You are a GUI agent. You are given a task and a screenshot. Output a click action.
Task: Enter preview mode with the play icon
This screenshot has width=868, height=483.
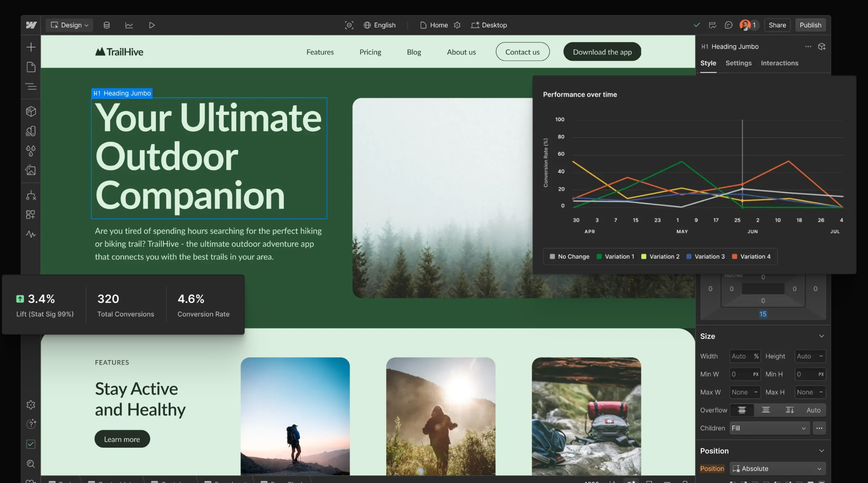[152, 25]
